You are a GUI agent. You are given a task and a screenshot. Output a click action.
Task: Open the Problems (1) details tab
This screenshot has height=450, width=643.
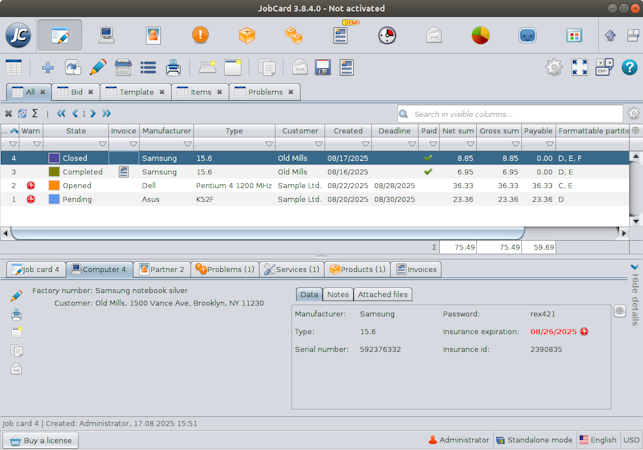pyautogui.click(x=225, y=269)
